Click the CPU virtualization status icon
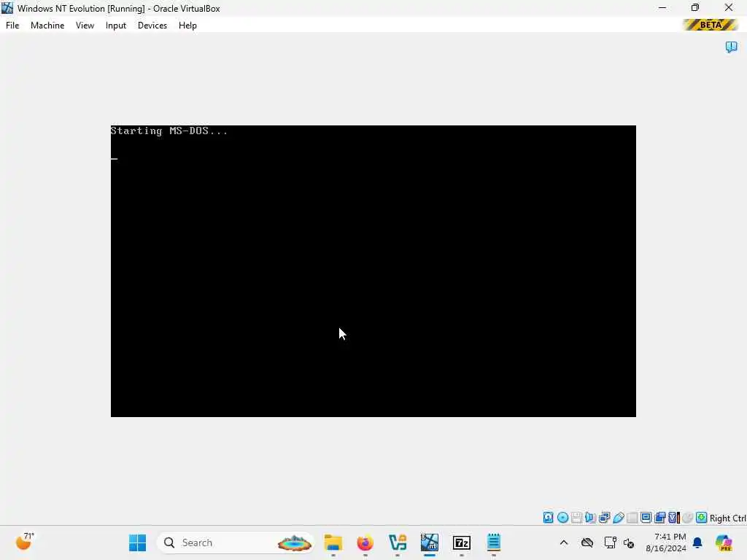The image size is (747, 560). (674, 518)
